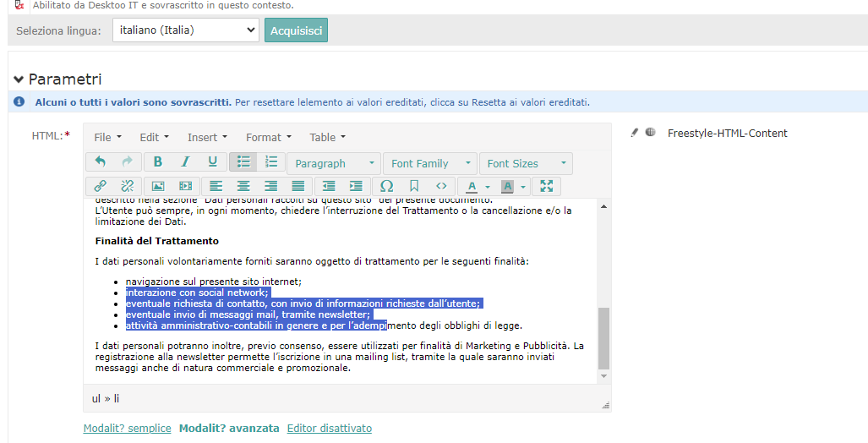This screenshot has width=868, height=443.
Task: Click the 'Finalità del Trattamento' heading
Action: coord(156,241)
